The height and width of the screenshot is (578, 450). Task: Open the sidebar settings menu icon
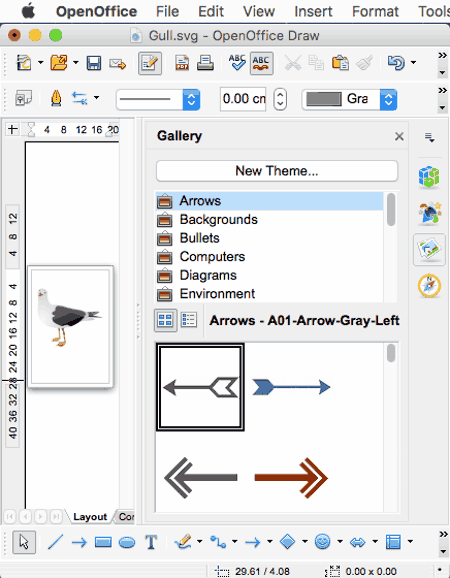(429, 137)
